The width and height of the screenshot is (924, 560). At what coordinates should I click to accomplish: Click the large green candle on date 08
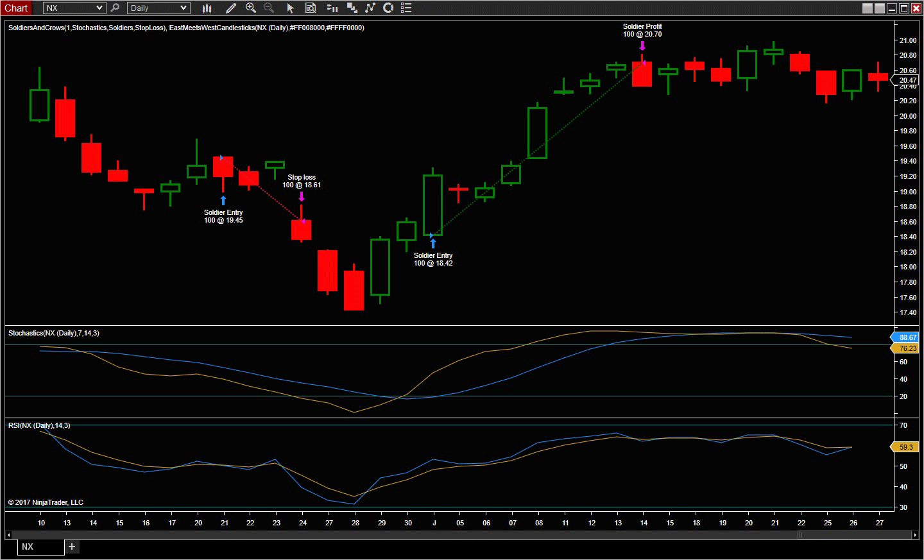(537, 133)
